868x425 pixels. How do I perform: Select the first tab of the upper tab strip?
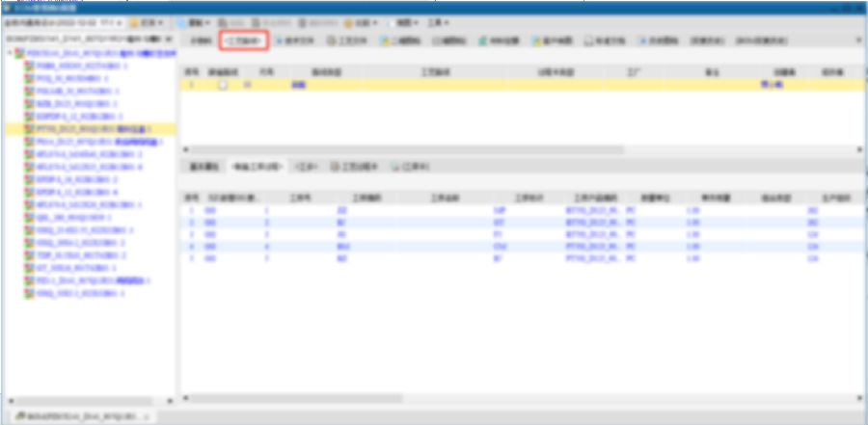pos(201,40)
